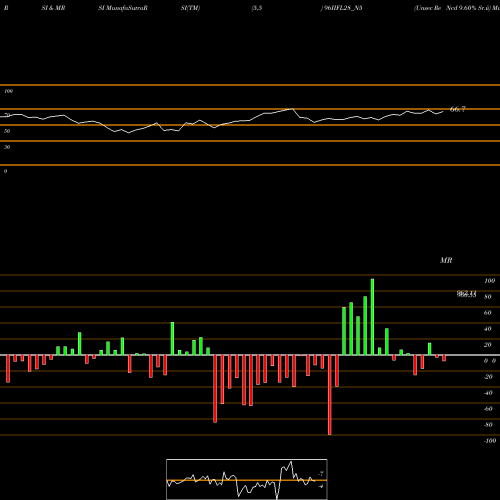This screenshot has width=500, height=500.
Task: Open the mini overview chart thumbnail
Action: [247, 479]
